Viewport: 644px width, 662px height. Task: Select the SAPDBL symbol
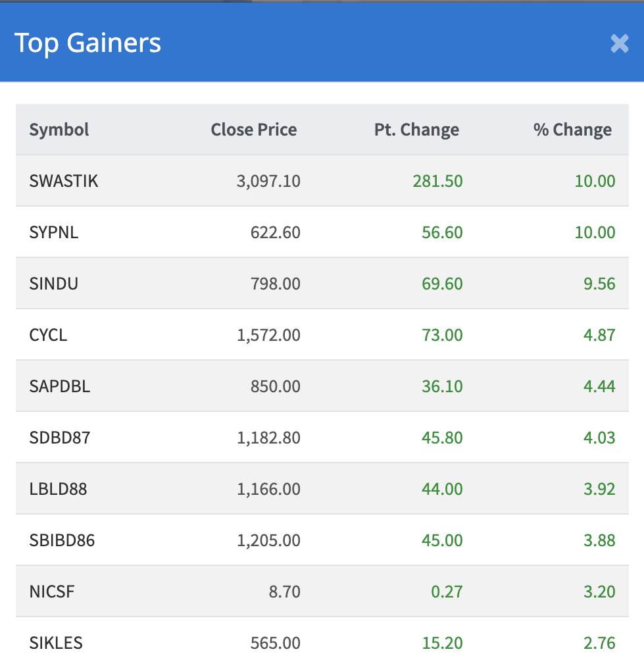coord(60,386)
